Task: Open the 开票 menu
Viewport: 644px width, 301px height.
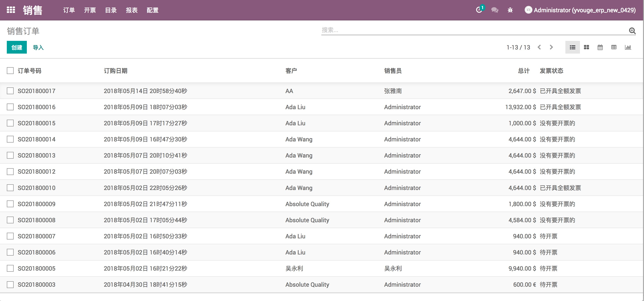Action: [90, 10]
